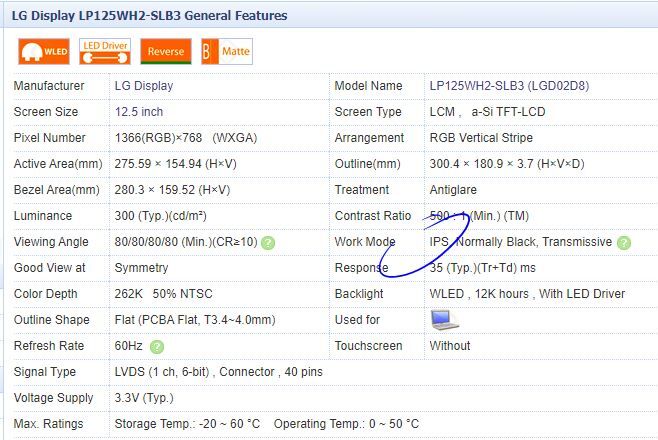Click voltage supply value 3.3V (Typ.)
The width and height of the screenshot is (658, 440).
coord(144,398)
